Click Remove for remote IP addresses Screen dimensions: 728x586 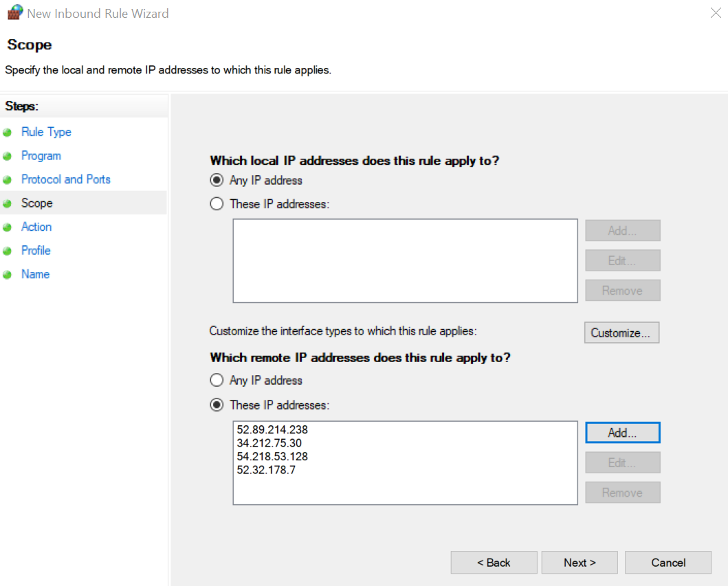click(622, 493)
